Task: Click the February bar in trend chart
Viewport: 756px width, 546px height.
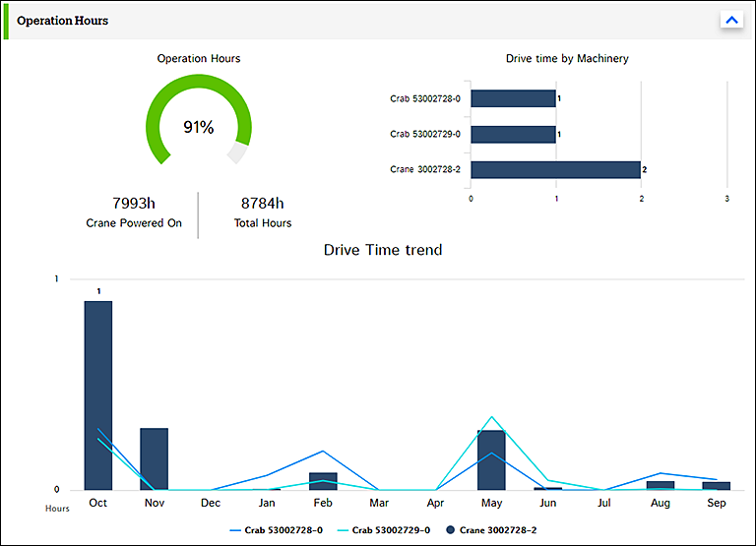Action: [x=323, y=481]
